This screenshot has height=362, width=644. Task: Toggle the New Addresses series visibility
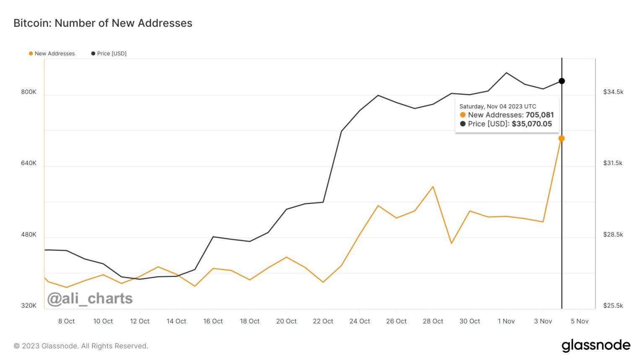[x=54, y=53]
